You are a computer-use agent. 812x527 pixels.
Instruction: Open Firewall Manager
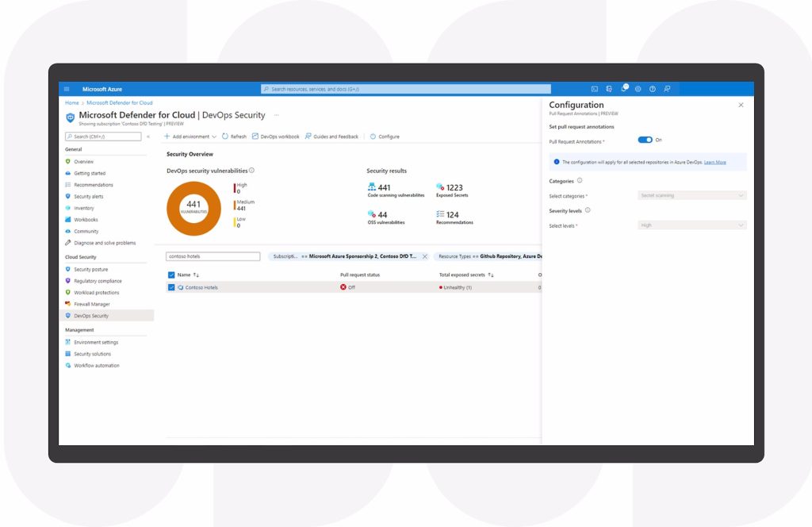[94, 303]
